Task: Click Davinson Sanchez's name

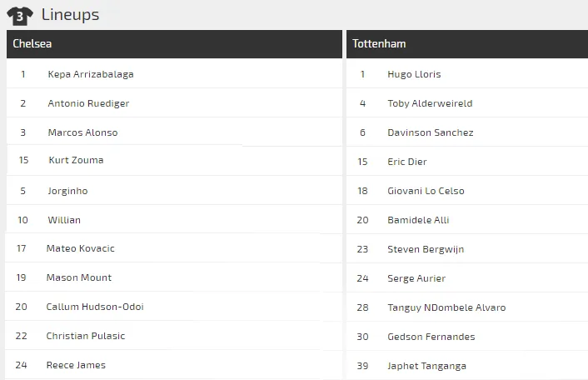Action: click(x=430, y=132)
